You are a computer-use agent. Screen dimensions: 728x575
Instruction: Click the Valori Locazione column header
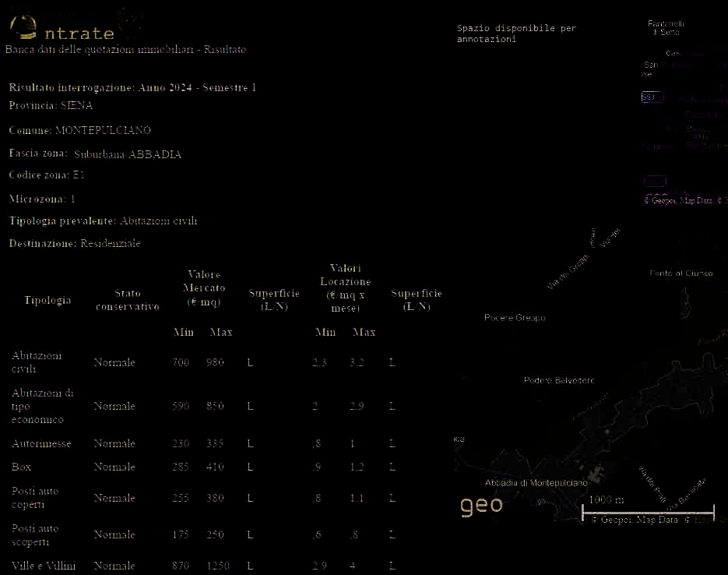point(345,287)
